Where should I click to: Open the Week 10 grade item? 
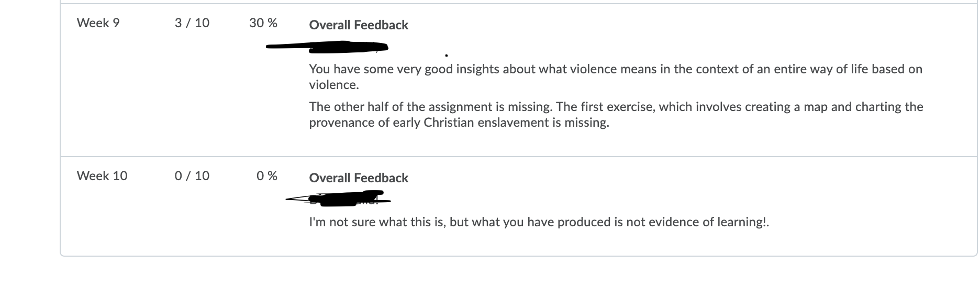pyautogui.click(x=102, y=175)
